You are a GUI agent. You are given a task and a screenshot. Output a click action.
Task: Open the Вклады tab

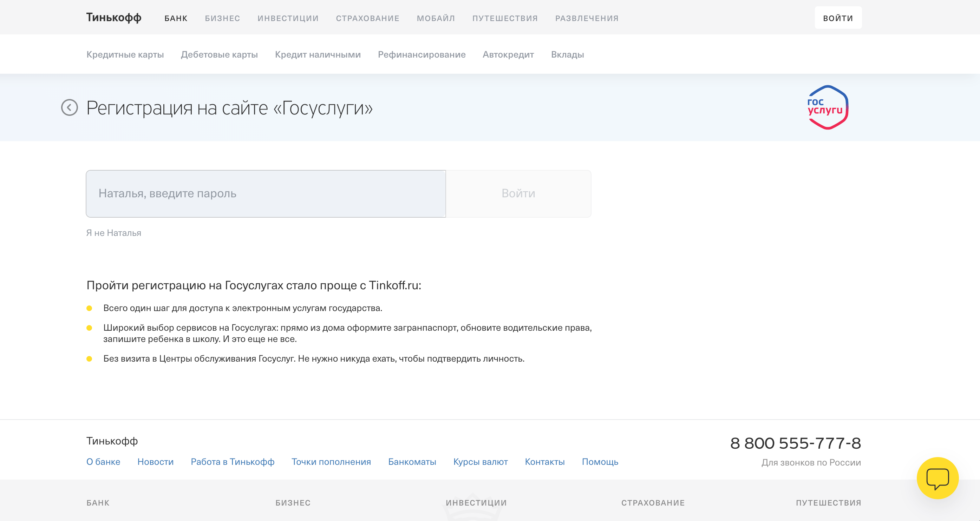[567, 54]
